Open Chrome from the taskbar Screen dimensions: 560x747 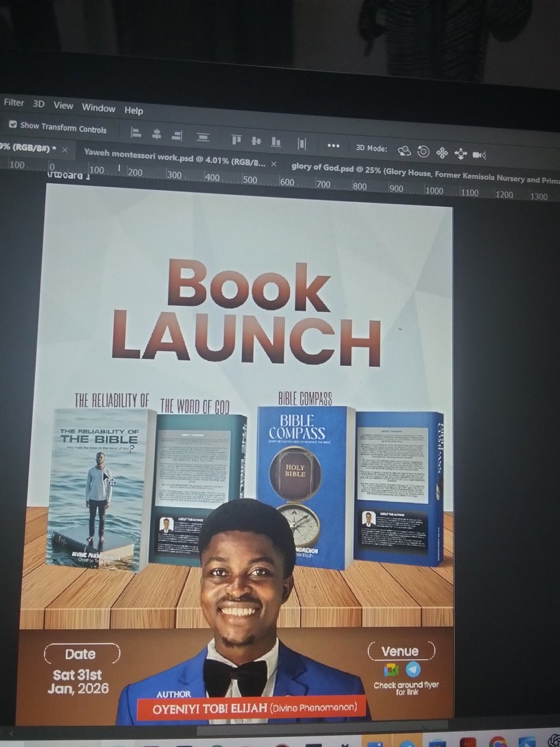[498, 743]
